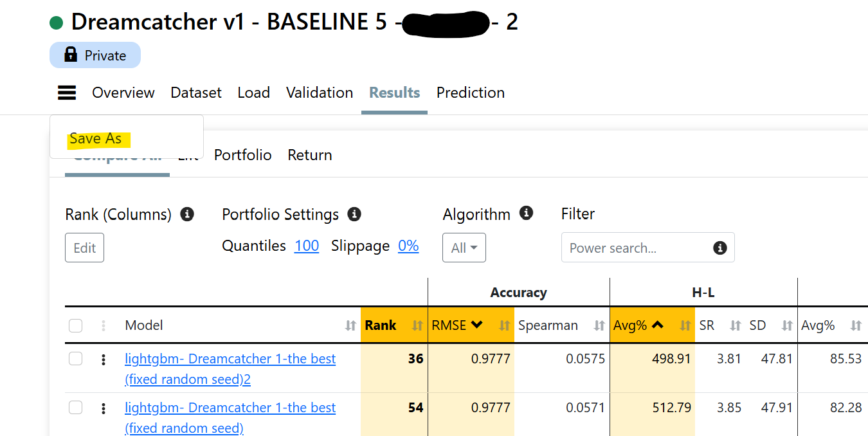Open three-dot menu for rank 36 model

(104, 359)
